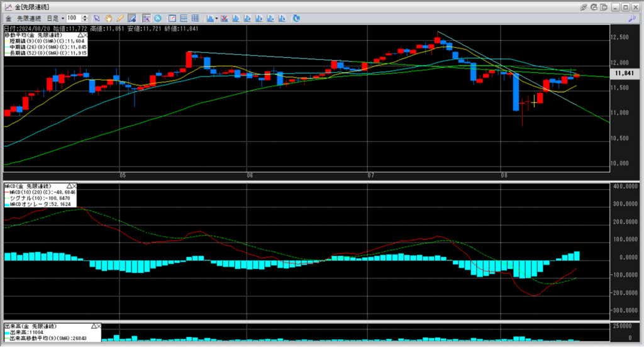Choose the pencil drawing tool
644x347 pixels.
point(119,18)
